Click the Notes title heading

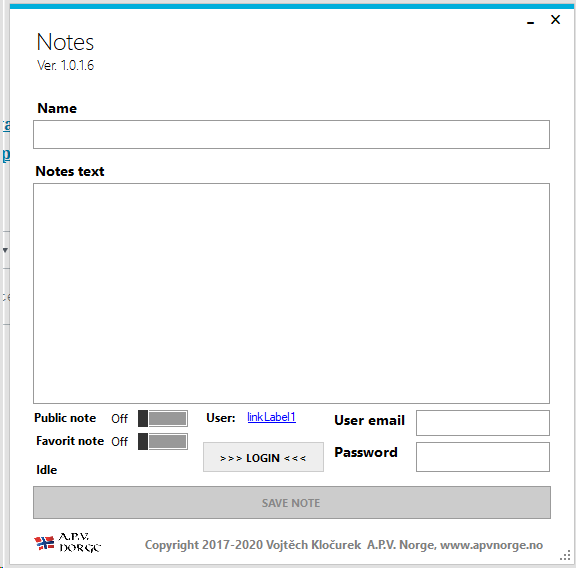(x=65, y=42)
